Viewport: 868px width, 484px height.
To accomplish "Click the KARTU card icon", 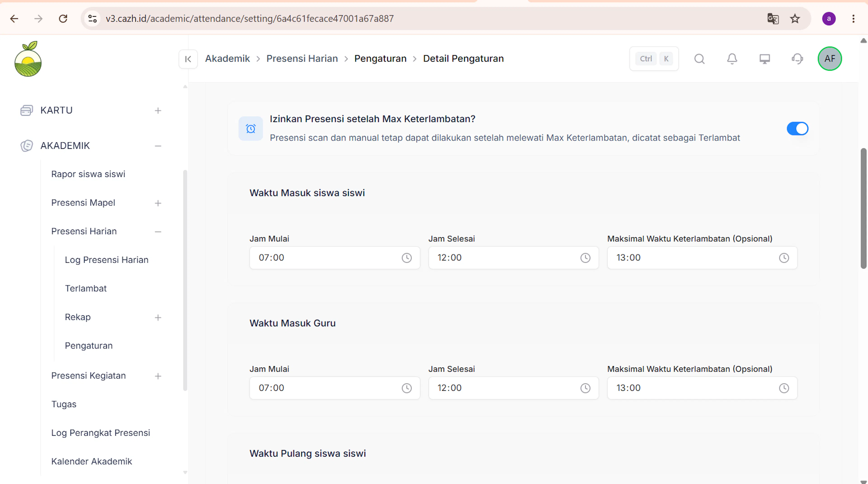I will 27,110.
